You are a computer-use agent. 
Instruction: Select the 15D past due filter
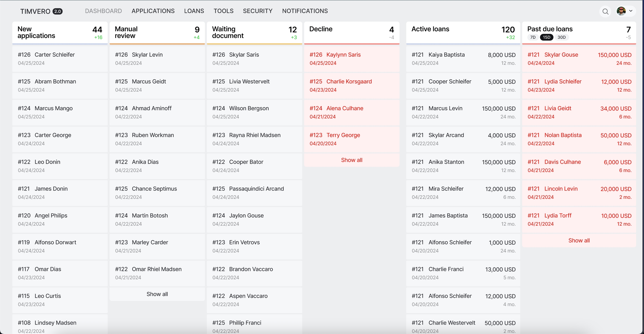(546, 37)
